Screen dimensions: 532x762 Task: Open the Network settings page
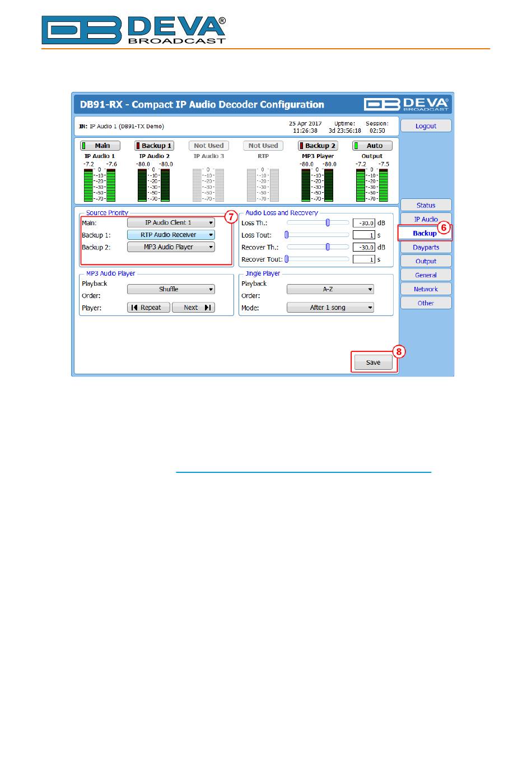pos(426,289)
